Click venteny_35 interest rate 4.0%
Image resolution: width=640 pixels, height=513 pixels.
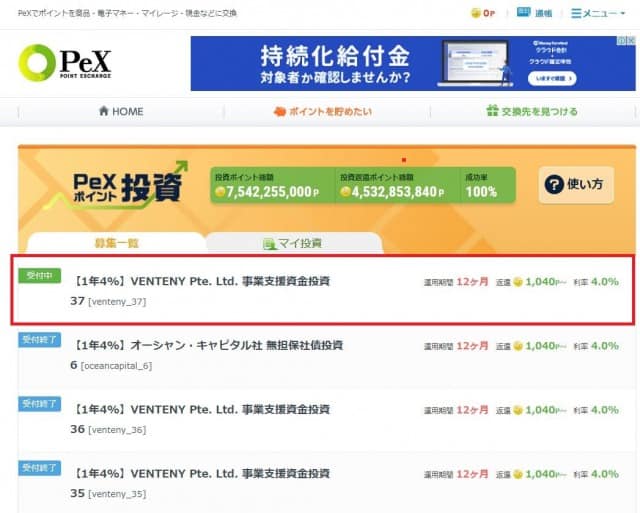click(605, 474)
